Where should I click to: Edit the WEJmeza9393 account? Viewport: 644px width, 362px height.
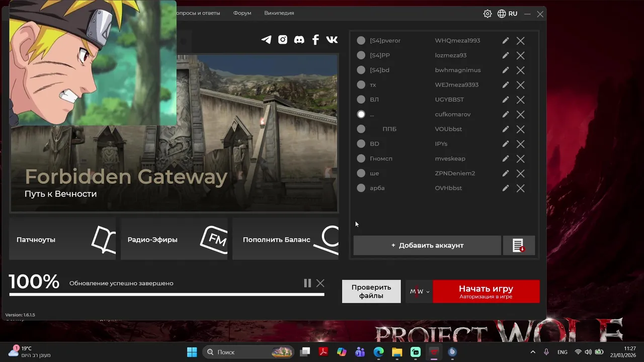(506, 85)
